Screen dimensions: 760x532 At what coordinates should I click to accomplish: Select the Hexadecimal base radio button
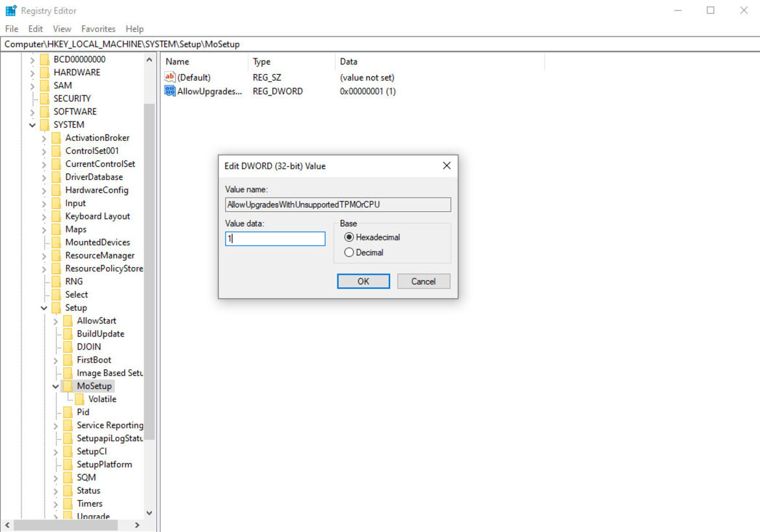(350, 237)
